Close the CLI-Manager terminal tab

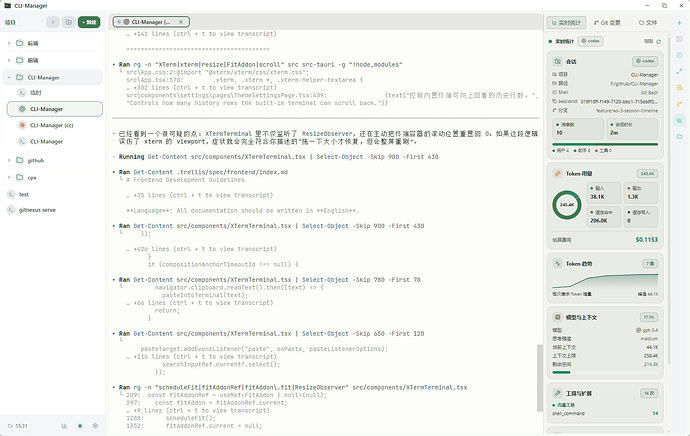coord(181,22)
